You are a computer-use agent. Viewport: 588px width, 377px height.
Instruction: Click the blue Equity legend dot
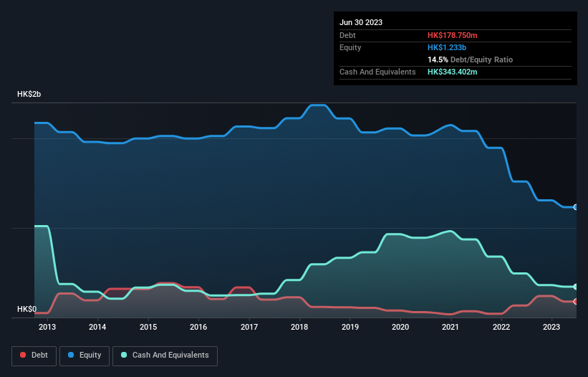pyautogui.click(x=71, y=355)
